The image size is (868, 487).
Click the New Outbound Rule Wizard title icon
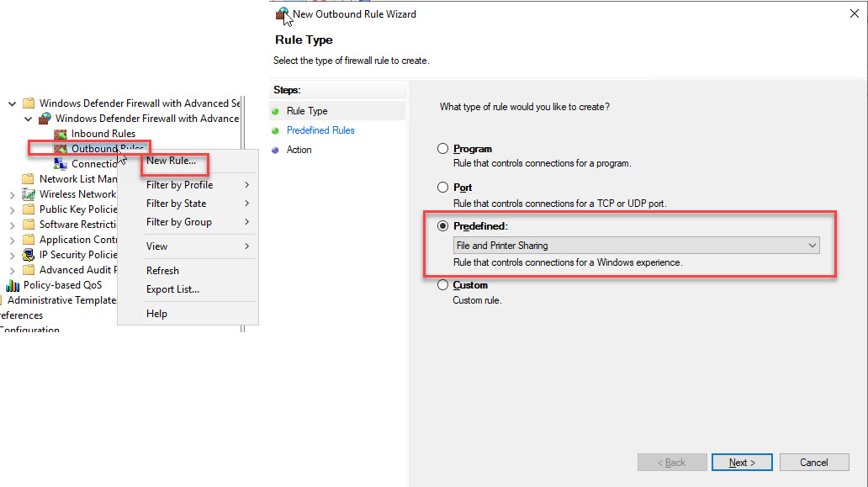[x=283, y=14]
